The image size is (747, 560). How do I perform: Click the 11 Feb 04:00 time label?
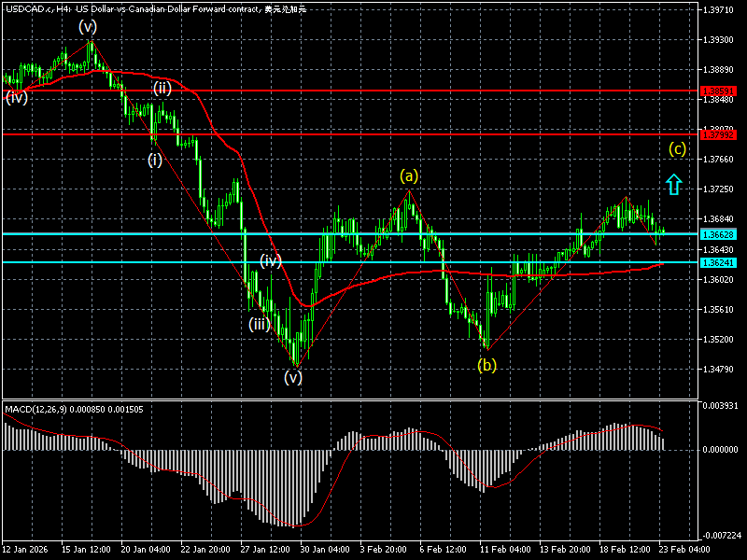tap(504, 549)
